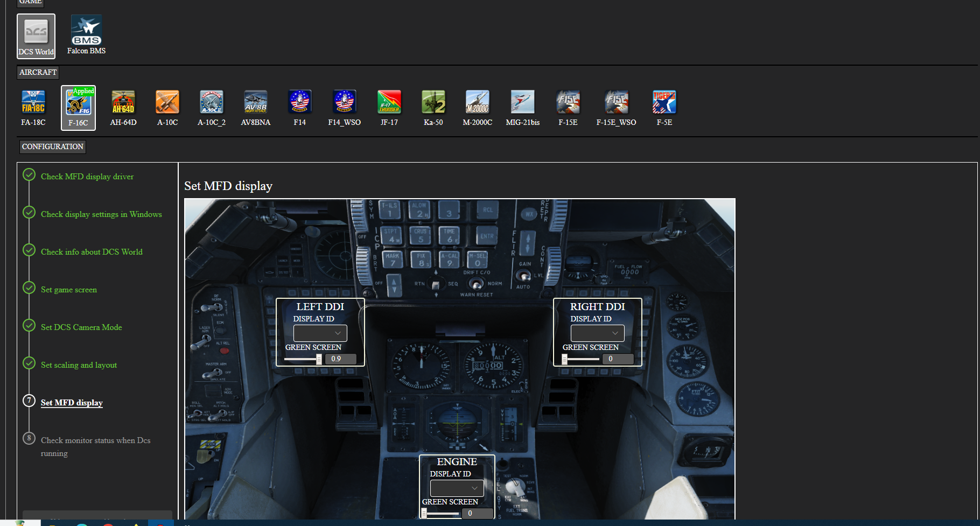Image resolution: width=980 pixels, height=526 pixels.
Task: Click RIGHT DDI green screen value field
Action: point(618,359)
